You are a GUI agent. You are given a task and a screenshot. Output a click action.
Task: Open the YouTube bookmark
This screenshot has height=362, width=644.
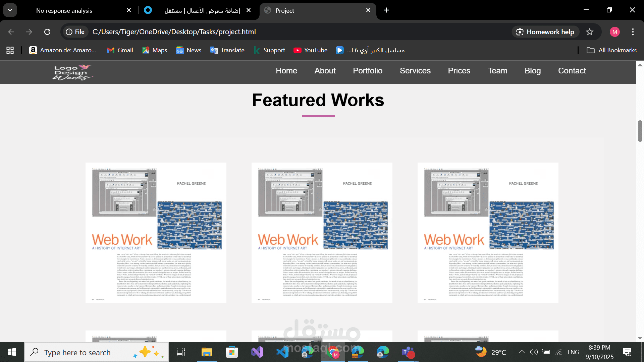(310, 50)
